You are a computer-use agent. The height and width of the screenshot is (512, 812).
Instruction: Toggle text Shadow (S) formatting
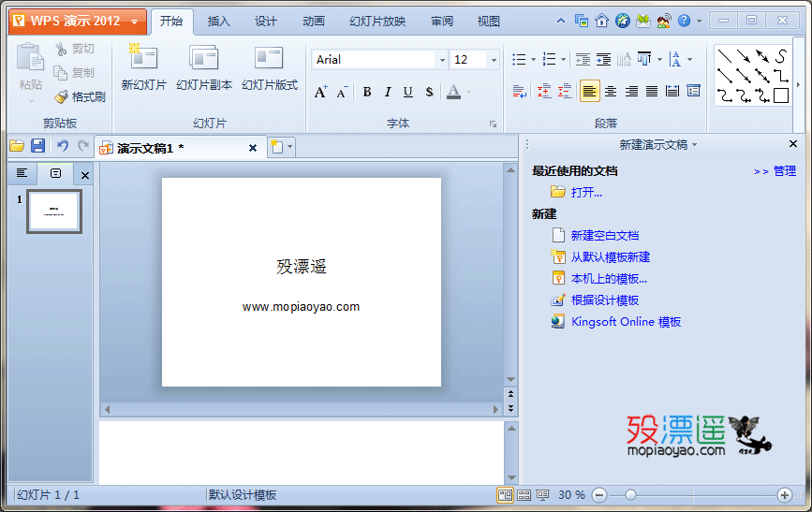[x=429, y=92]
